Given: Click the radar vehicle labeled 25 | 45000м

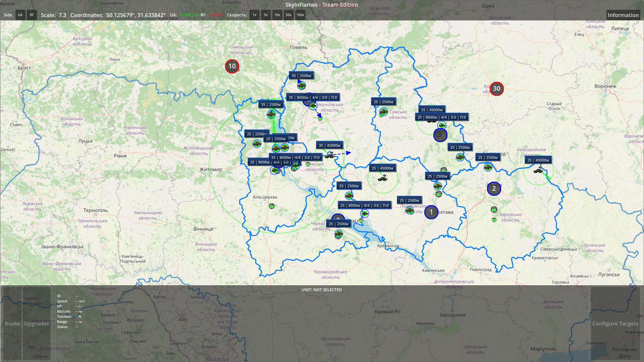Looking at the screenshot, I should click(382, 179).
